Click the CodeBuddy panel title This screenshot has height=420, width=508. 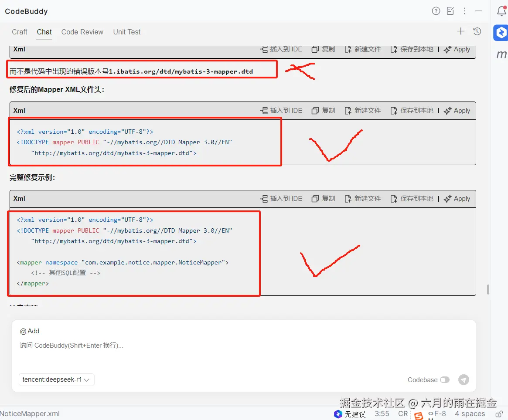click(26, 11)
